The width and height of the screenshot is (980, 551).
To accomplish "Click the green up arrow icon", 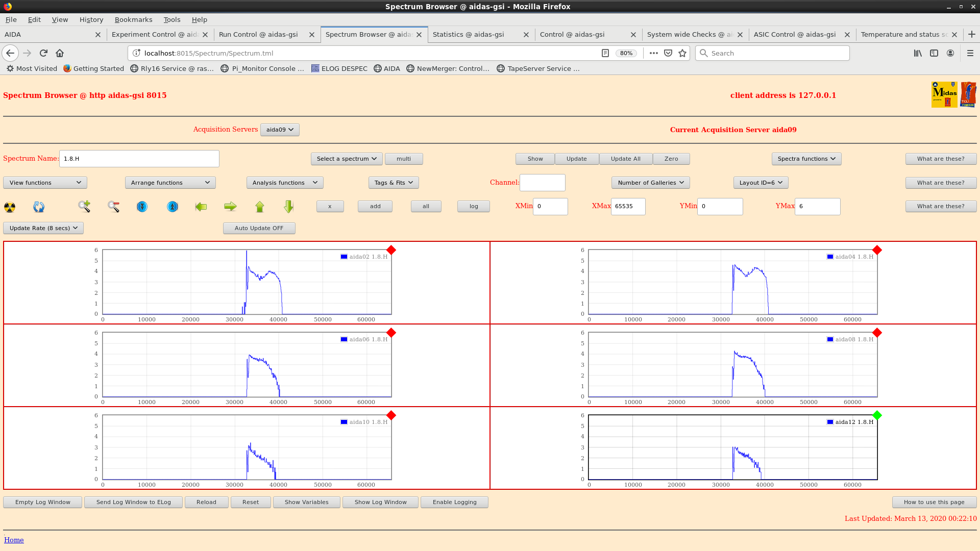I will (260, 207).
